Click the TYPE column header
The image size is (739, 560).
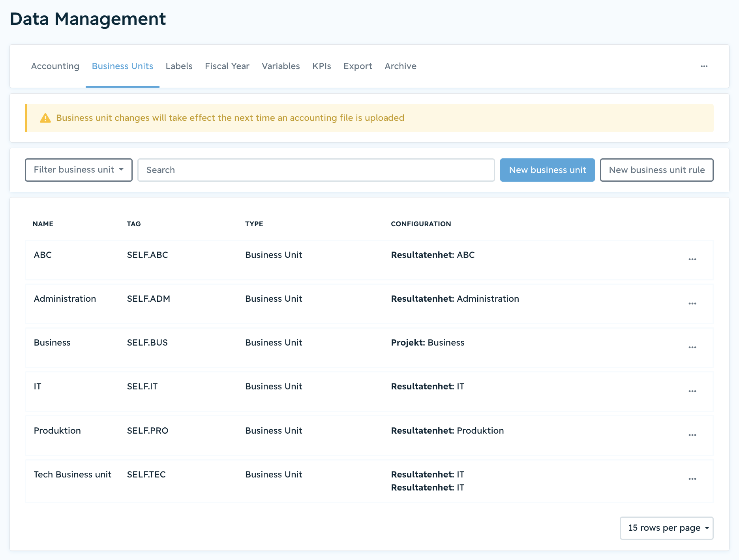tap(254, 224)
